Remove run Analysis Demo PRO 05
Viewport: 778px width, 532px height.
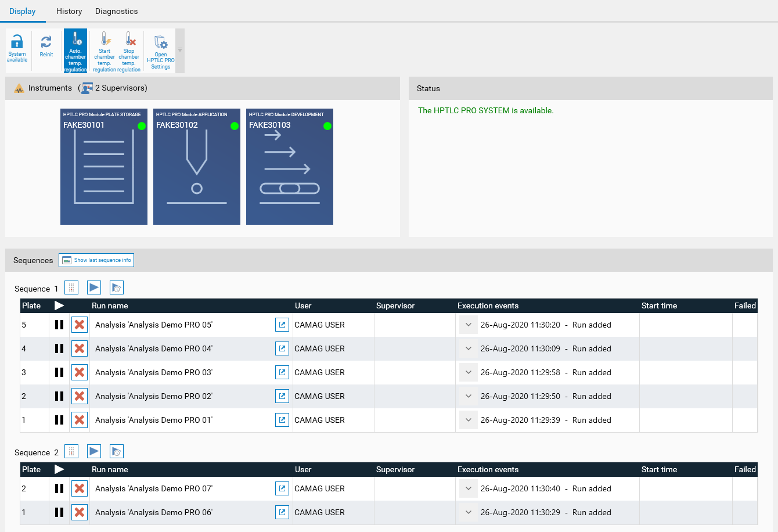(80, 325)
